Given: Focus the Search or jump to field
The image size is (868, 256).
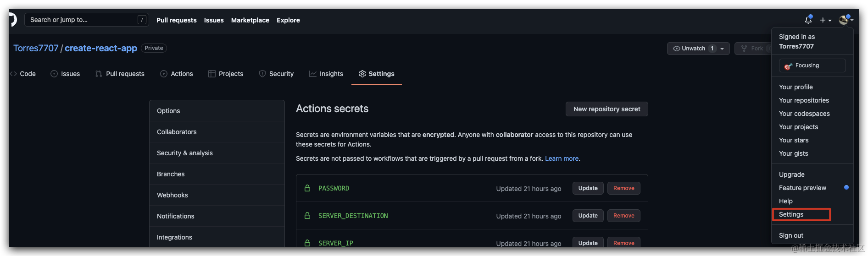Looking at the screenshot, I should 83,20.
